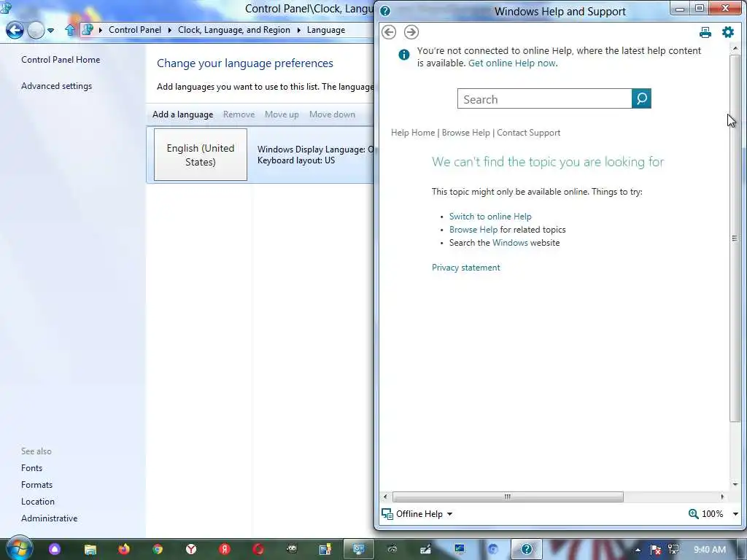Click the Get online Help now link
The image size is (747, 560).
(x=513, y=63)
